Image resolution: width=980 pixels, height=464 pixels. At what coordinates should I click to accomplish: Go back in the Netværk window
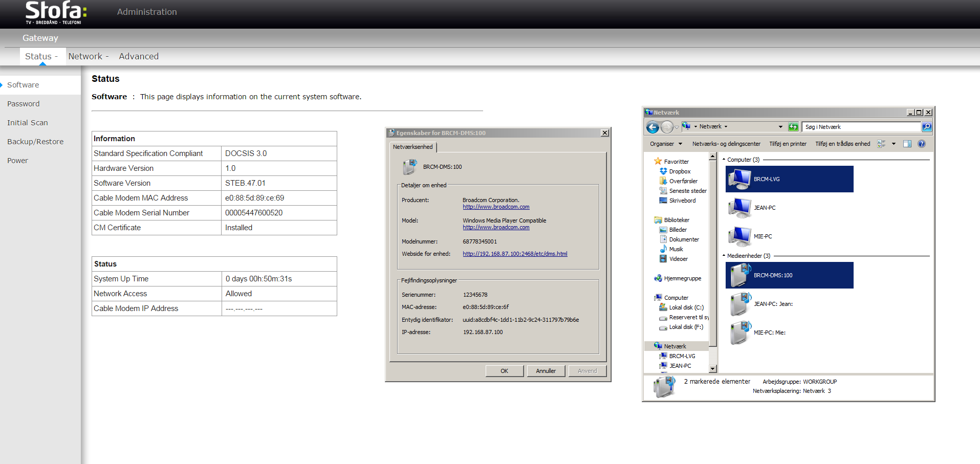click(x=652, y=127)
